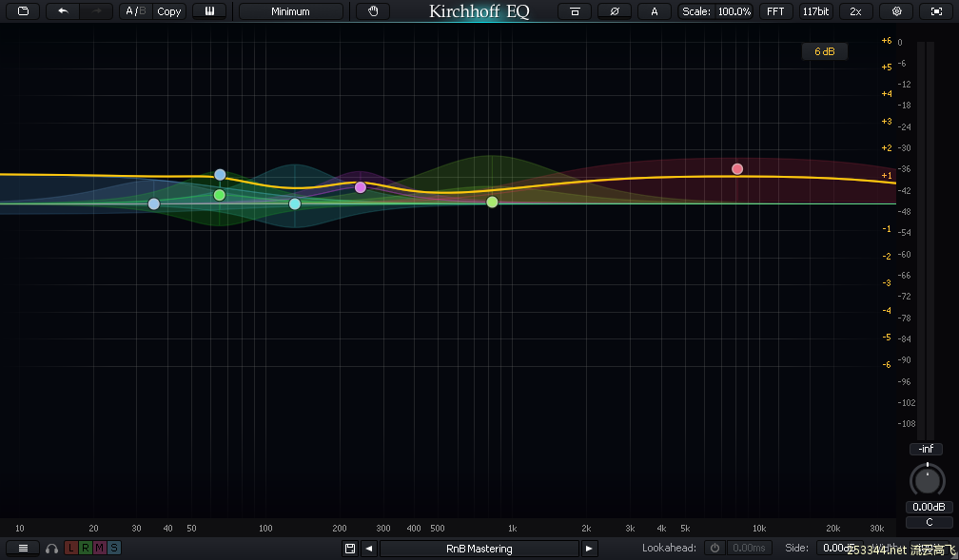The width and height of the screenshot is (959, 560).
Task: Edit the Lookahead 0.00ms field
Action: coord(750,548)
